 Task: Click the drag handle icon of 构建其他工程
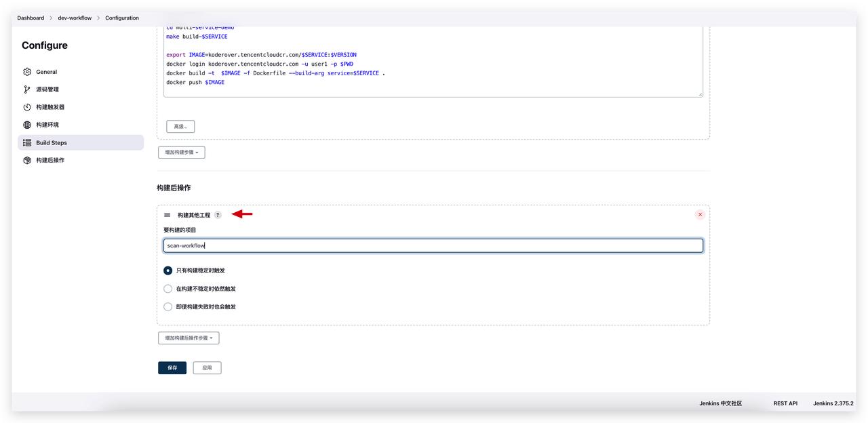pos(167,215)
